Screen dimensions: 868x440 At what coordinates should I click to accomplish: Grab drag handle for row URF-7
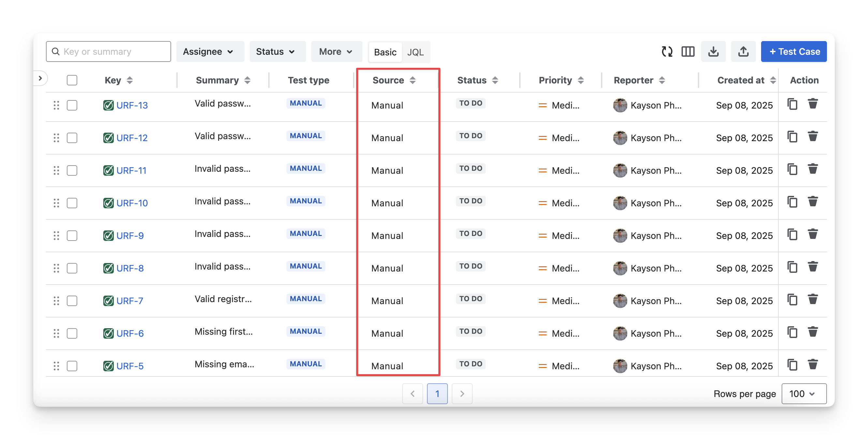click(x=56, y=301)
